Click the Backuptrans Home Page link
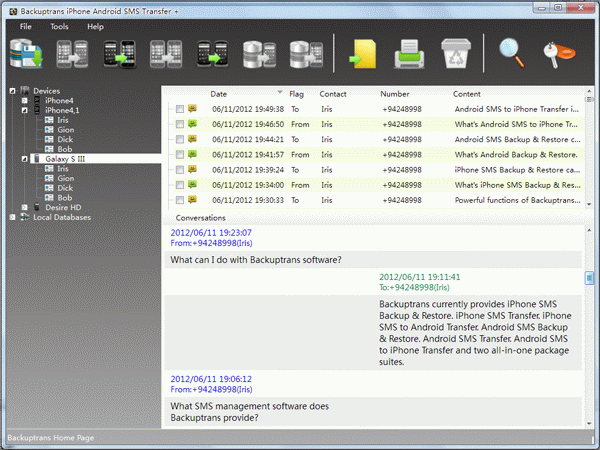 click(x=51, y=438)
